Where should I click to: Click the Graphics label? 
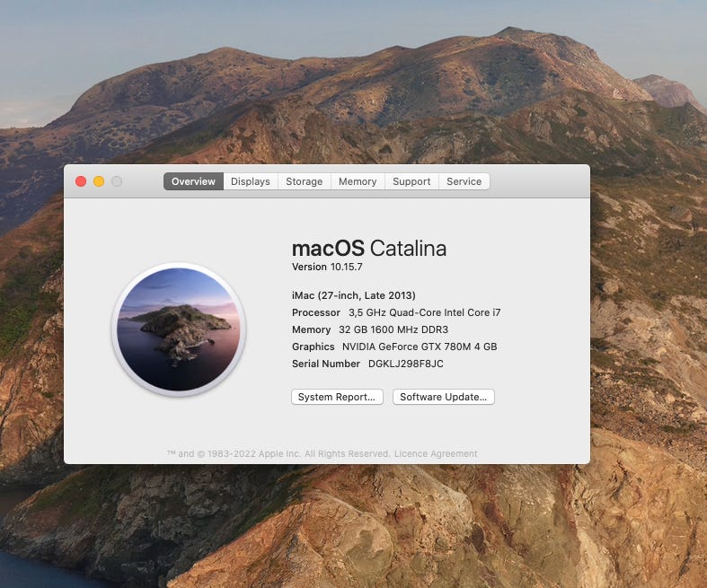pyautogui.click(x=314, y=347)
